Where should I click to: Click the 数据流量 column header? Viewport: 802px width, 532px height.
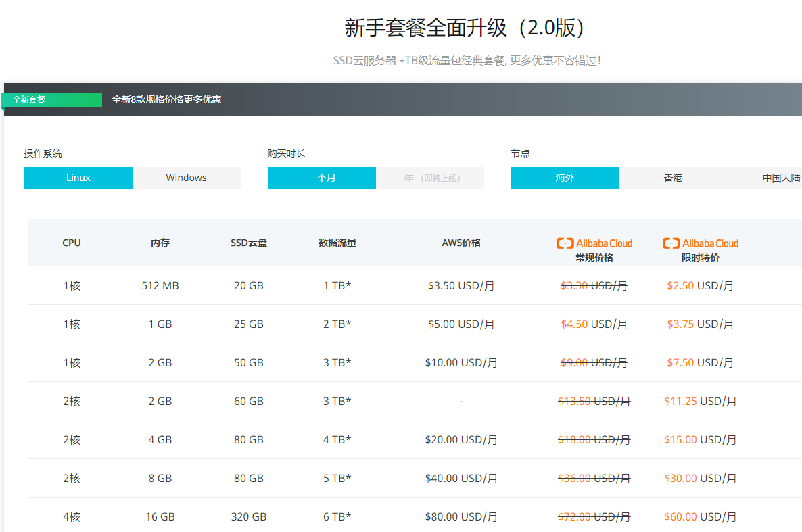337,243
